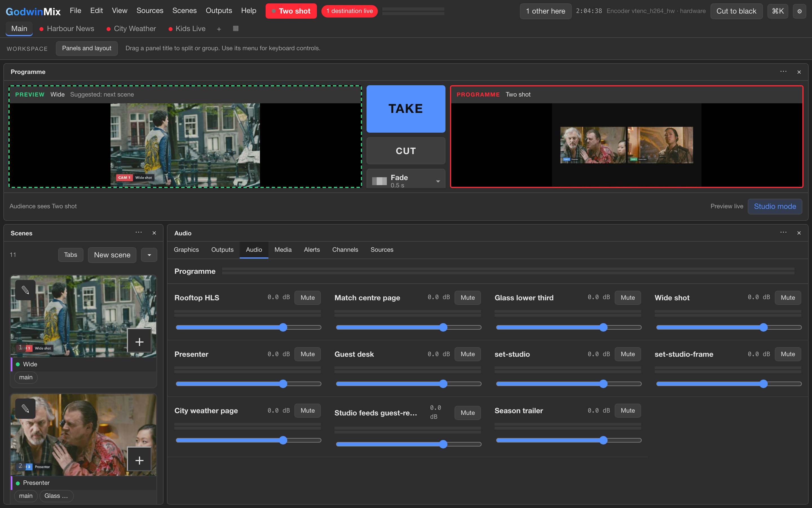Open the Sources menu
The image size is (812, 508).
pos(150,11)
